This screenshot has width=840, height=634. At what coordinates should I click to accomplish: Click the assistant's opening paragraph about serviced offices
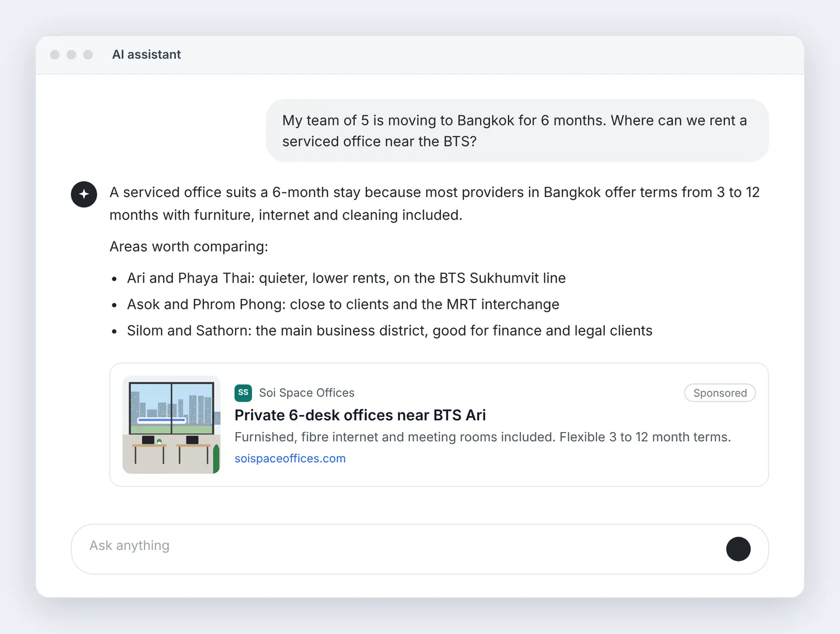(435, 203)
